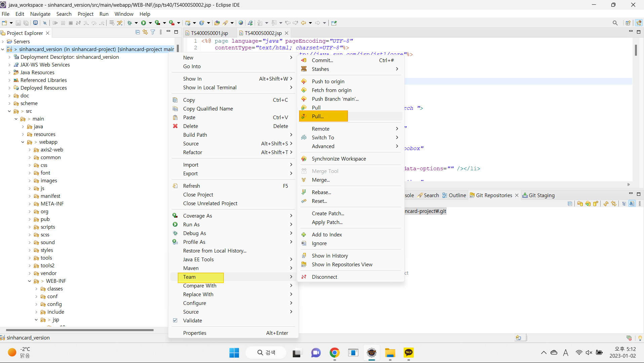Expand the classes folder node

pos(36,289)
